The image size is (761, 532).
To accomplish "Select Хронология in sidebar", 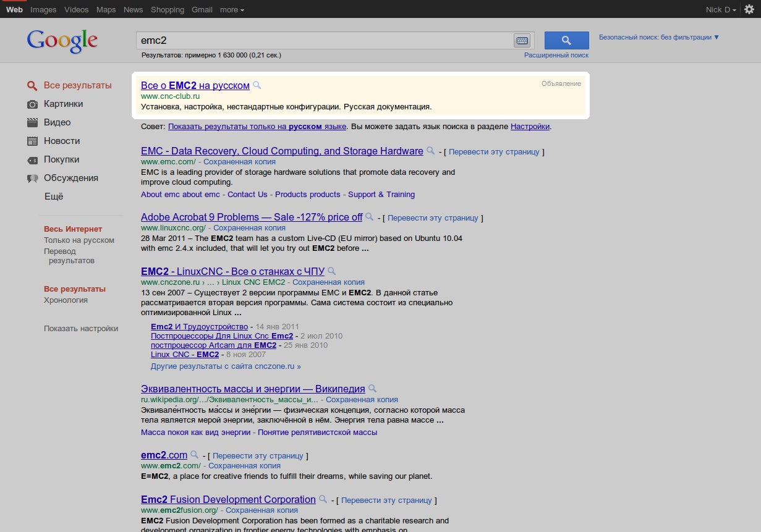I will 66,300.
